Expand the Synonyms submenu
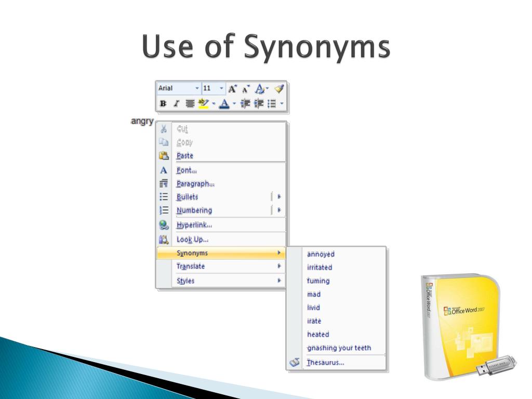Viewport: 532px width, 399px height. click(221, 253)
